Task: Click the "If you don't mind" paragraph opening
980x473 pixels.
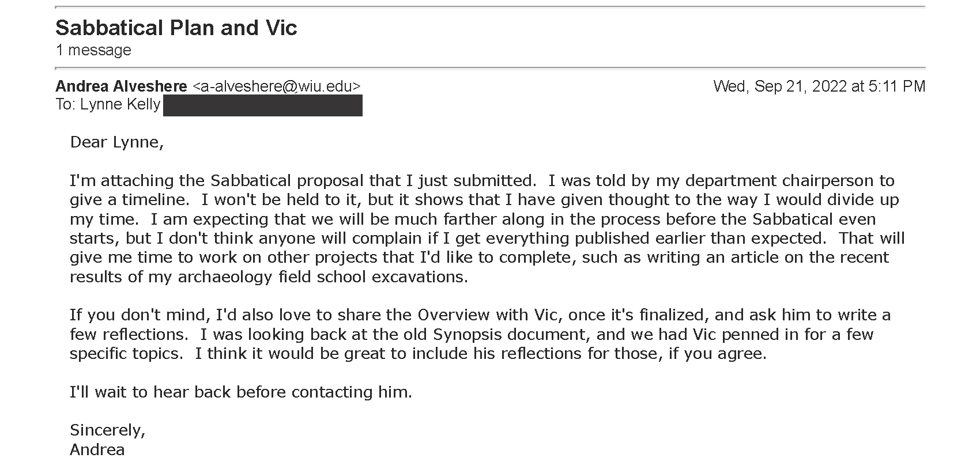Action: tap(140, 315)
